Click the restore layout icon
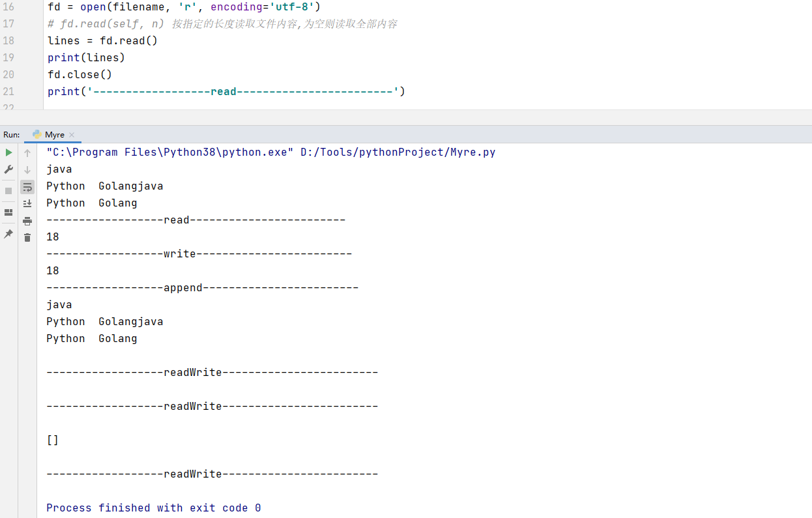Screen dimensions: 812x518 (8, 212)
